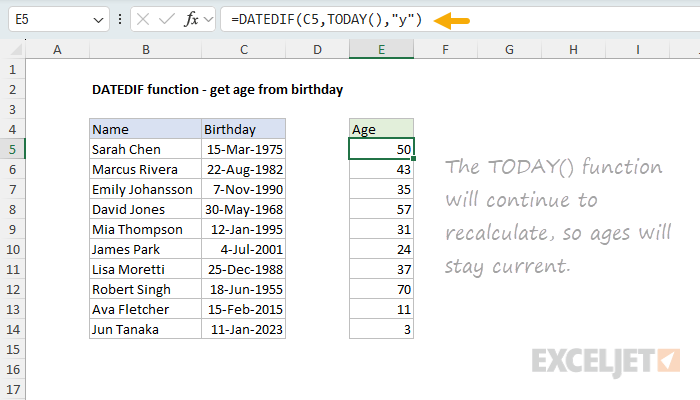Click the age cell showing 11
This screenshot has height=400, width=700.
coord(381,309)
